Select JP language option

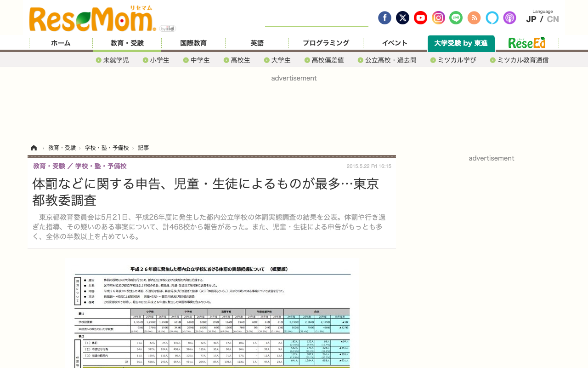point(531,19)
